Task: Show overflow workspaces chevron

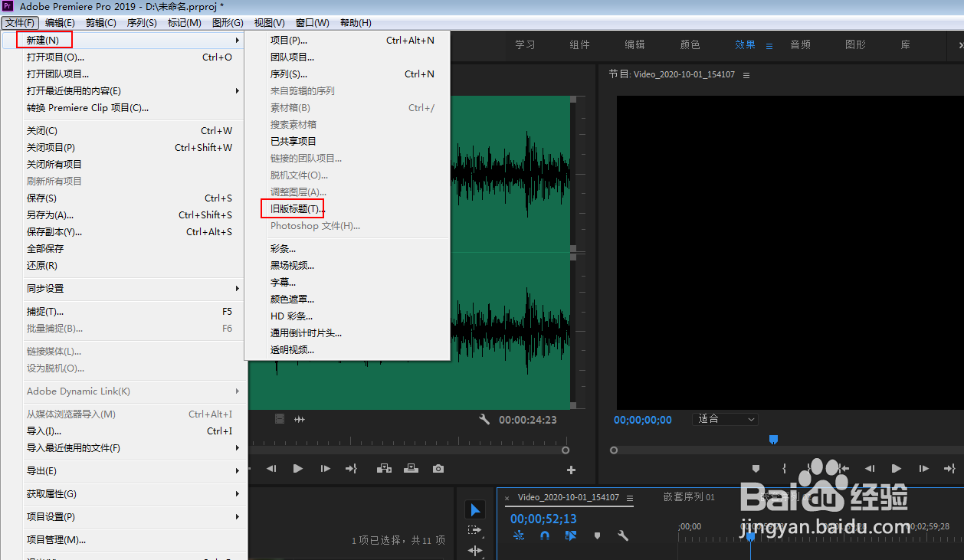Action: pyautogui.click(x=959, y=45)
